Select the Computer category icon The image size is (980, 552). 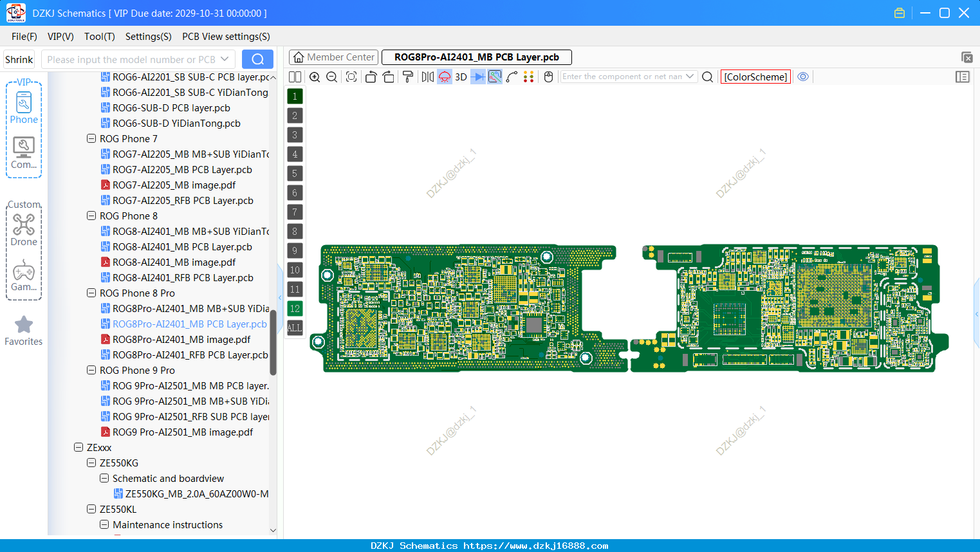click(24, 153)
